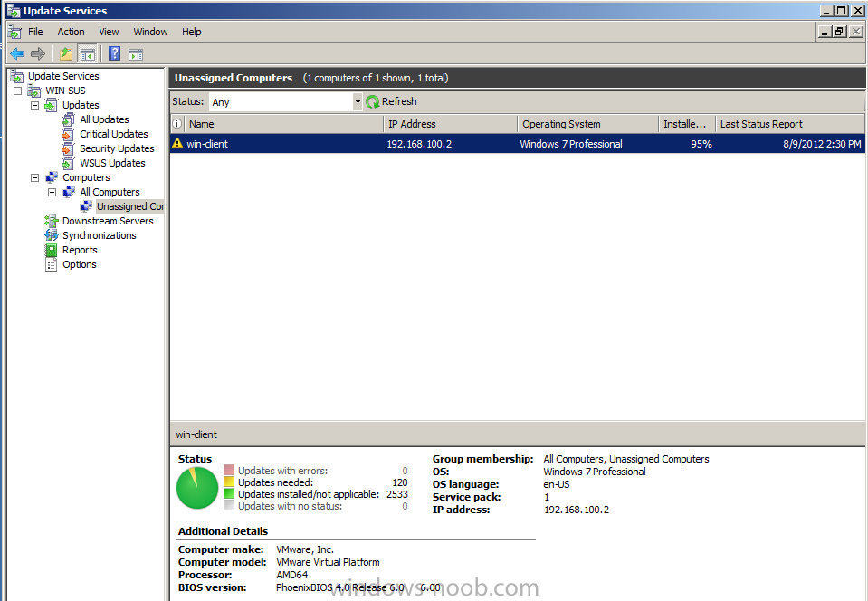Click the green Updates installed swatch
Viewport: 868px width, 601px height.
click(229, 493)
